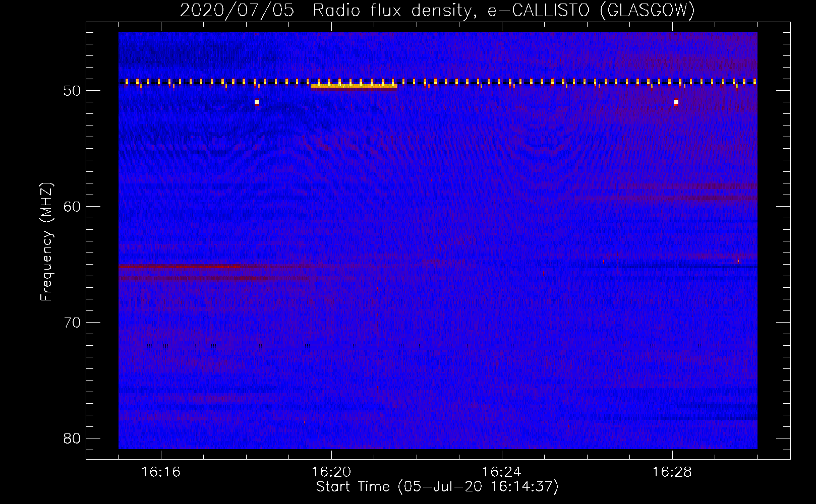This screenshot has width=816, height=504.
Task: Click the "80" frequency tick label
Action: [x=72, y=438]
